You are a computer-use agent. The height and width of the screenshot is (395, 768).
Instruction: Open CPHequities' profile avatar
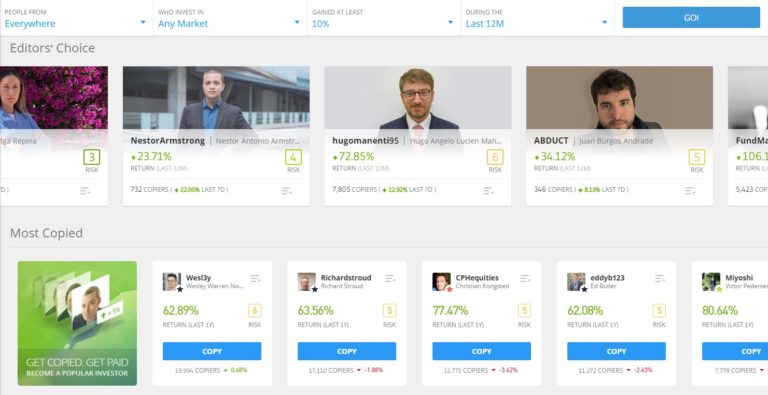(x=441, y=282)
